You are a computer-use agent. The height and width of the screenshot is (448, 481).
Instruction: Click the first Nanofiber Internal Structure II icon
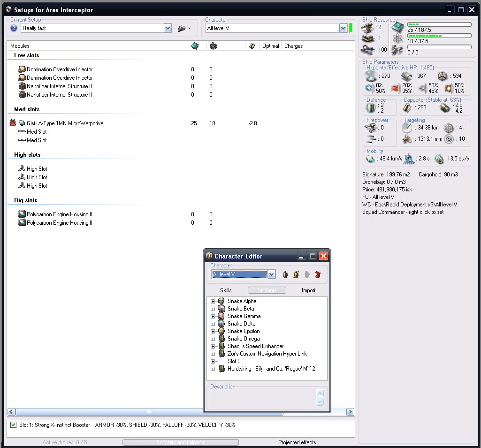pyautogui.click(x=22, y=86)
